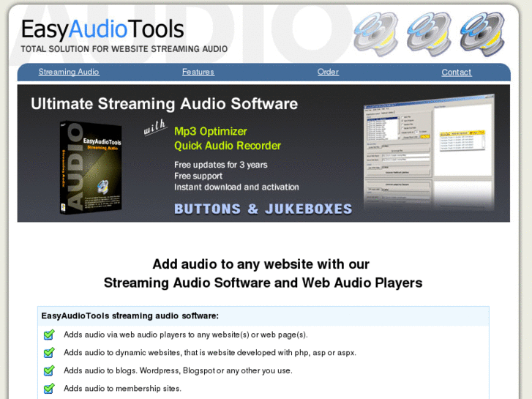This screenshot has width=532, height=399.
Task: Click the checkmark beside 'Adds audio to blogs'
Action: tap(49, 370)
